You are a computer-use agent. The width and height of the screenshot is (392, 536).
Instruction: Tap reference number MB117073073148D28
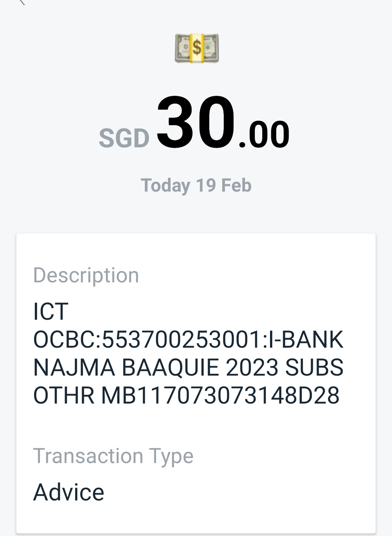pyautogui.click(x=220, y=395)
